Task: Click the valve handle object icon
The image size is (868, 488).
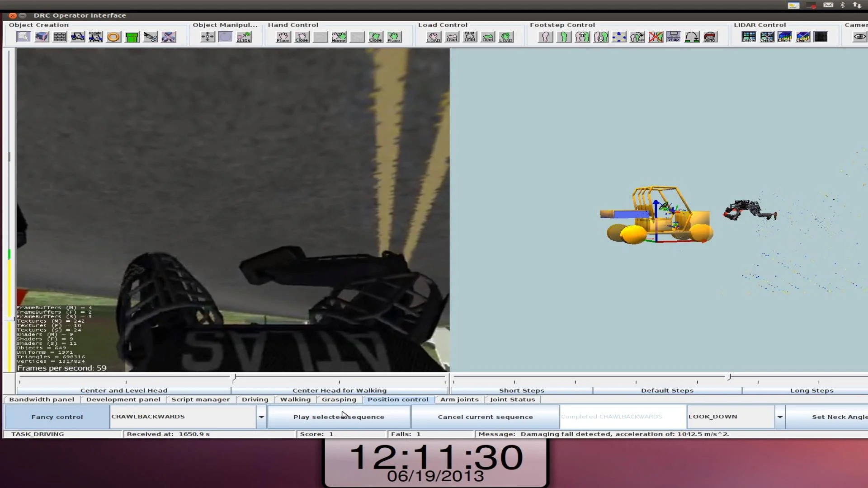Action: click(x=169, y=37)
